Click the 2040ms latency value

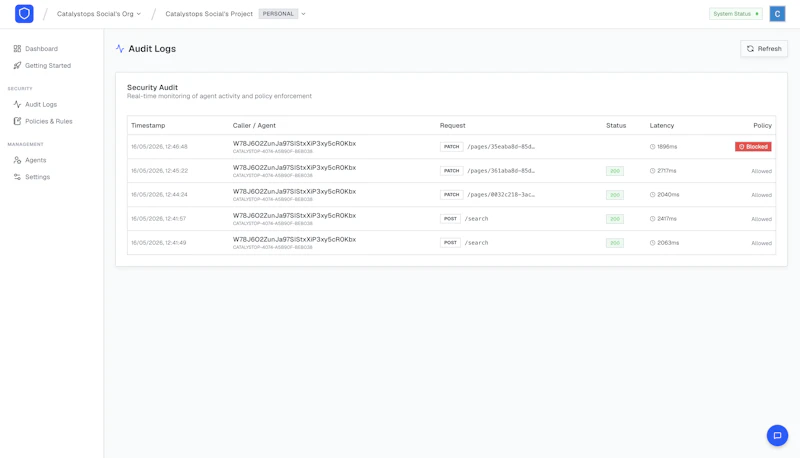668,194
